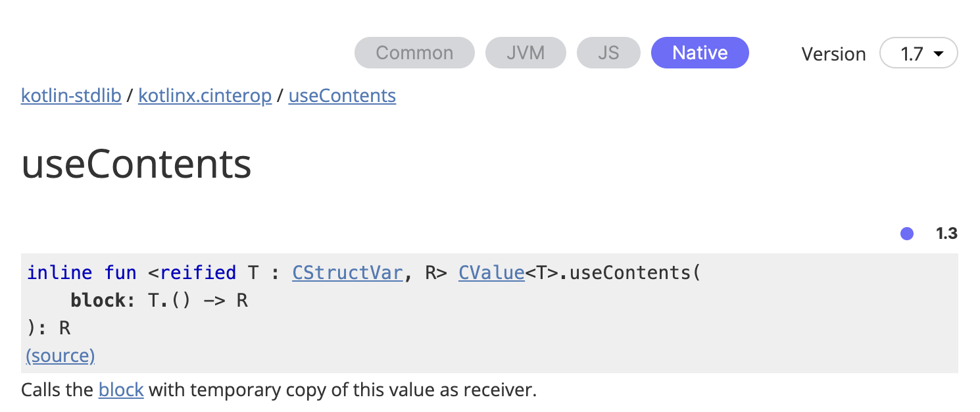Click the useContents page heading
The width and height of the screenshot is (980, 412).
pyautogui.click(x=137, y=164)
